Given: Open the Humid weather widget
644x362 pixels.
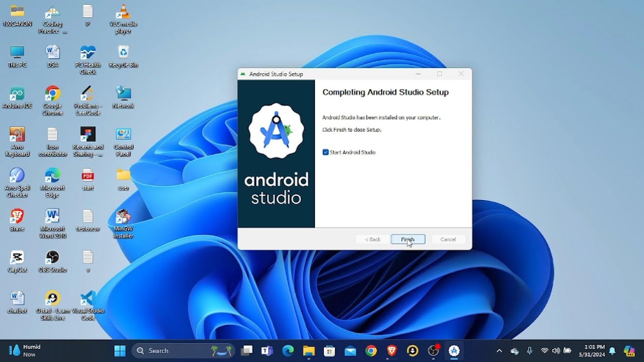Looking at the screenshot, I should pyautogui.click(x=25, y=350).
